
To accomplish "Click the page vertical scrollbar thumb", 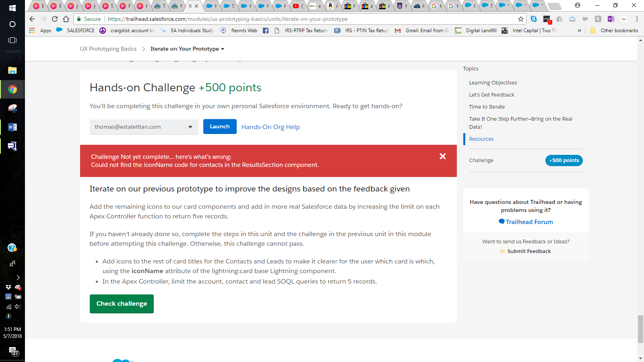I will point(640,329).
